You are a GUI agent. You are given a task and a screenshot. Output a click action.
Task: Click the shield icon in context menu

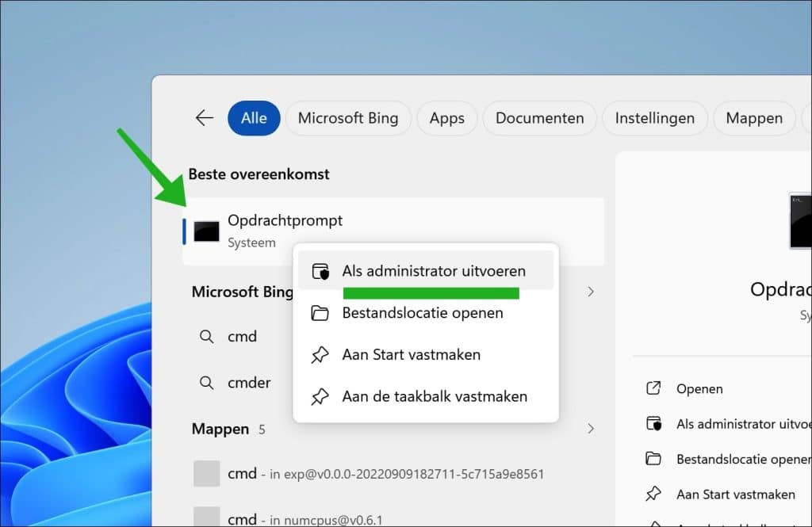[x=320, y=271]
